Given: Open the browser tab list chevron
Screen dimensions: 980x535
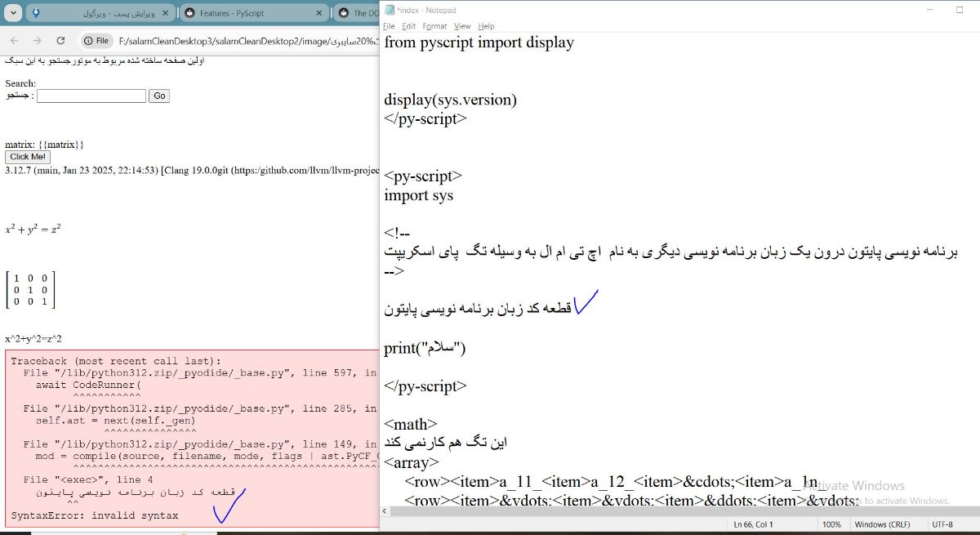Looking at the screenshot, I should pyautogui.click(x=13, y=12).
